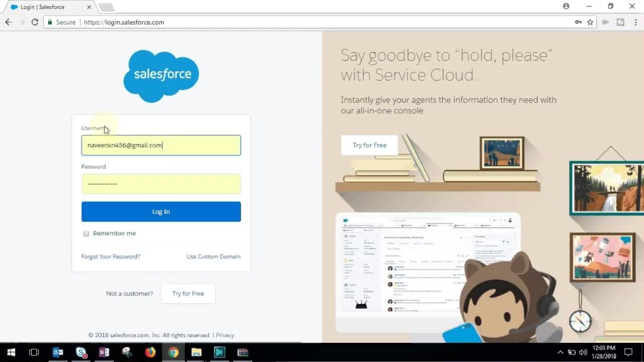Click the Service Cloud console screenshot

coord(428,271)
